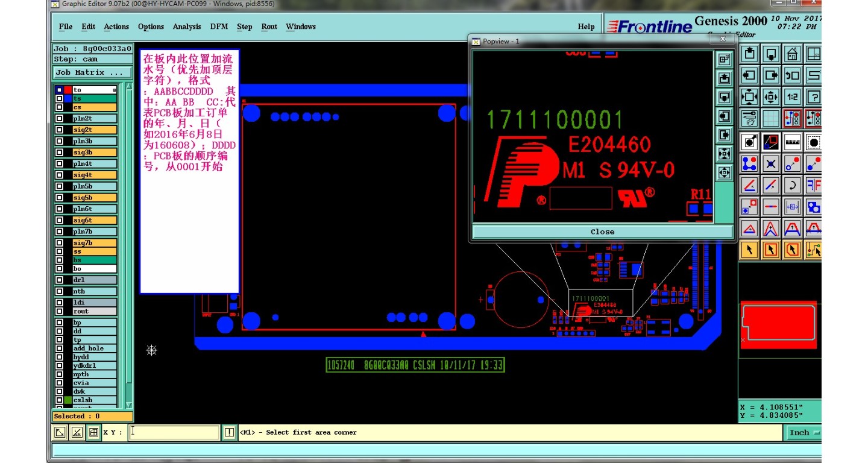Click the pan right arrow icon
Viewport: 868px width, 463px height.
point(771,75)
